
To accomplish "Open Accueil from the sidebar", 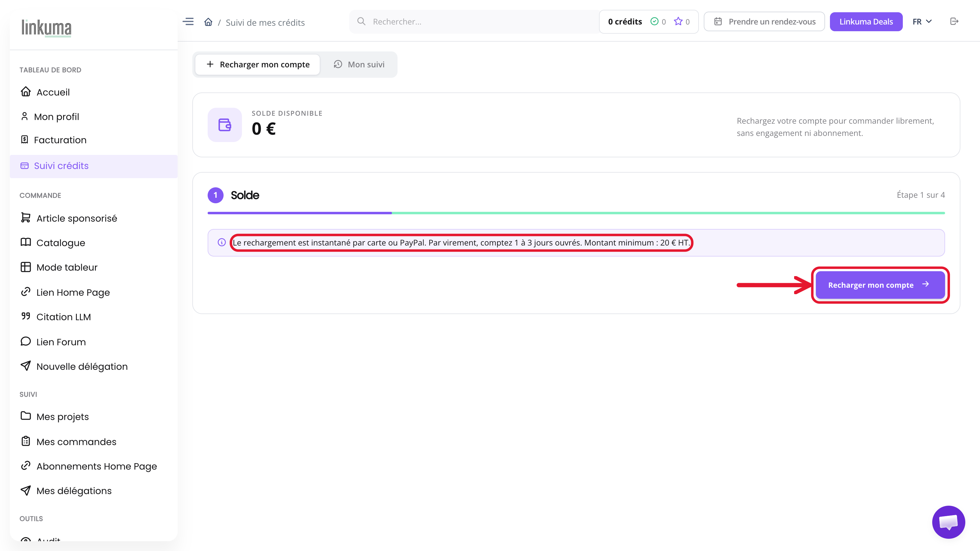I will point(94,92).
